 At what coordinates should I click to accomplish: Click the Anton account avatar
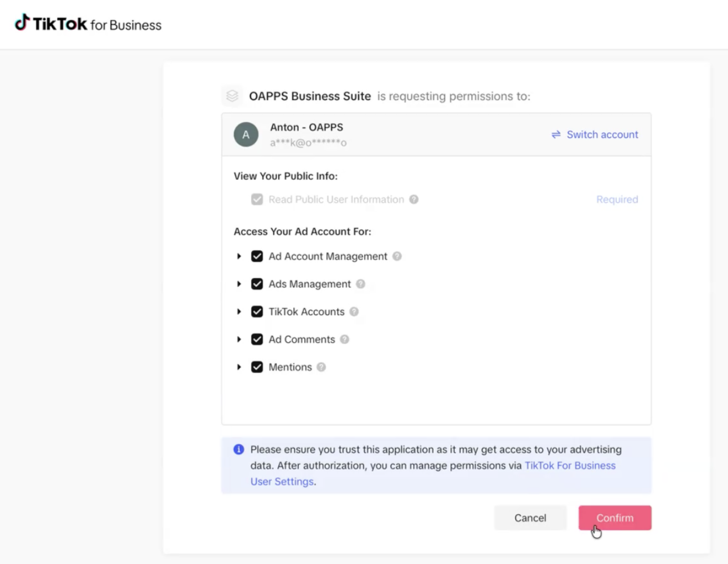coord(246,134)
